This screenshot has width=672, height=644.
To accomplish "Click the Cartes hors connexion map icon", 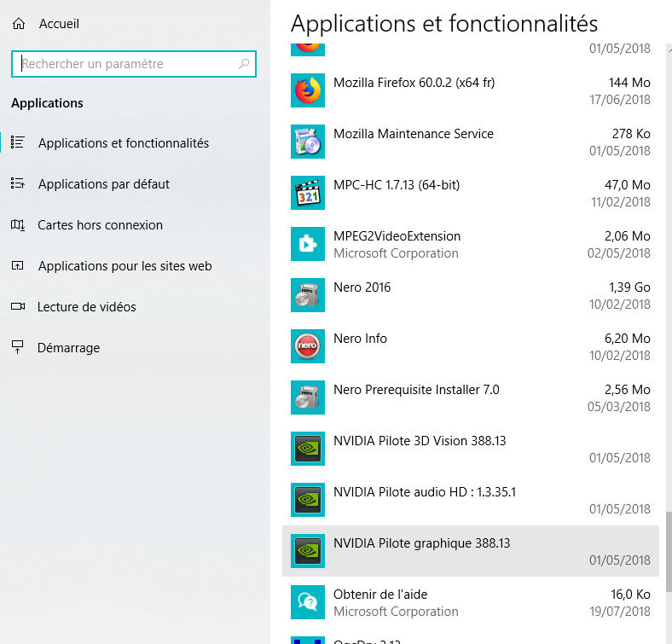I will [18, 224].
